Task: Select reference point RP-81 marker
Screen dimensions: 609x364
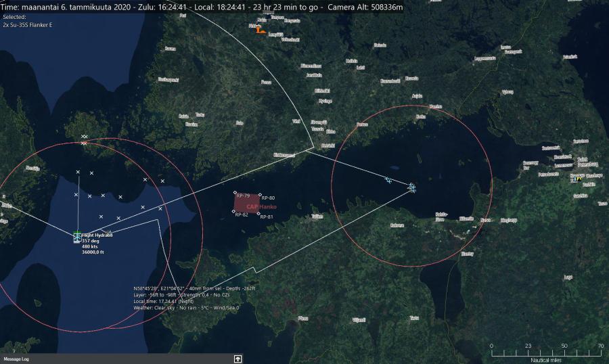Action: click(258, 214)
